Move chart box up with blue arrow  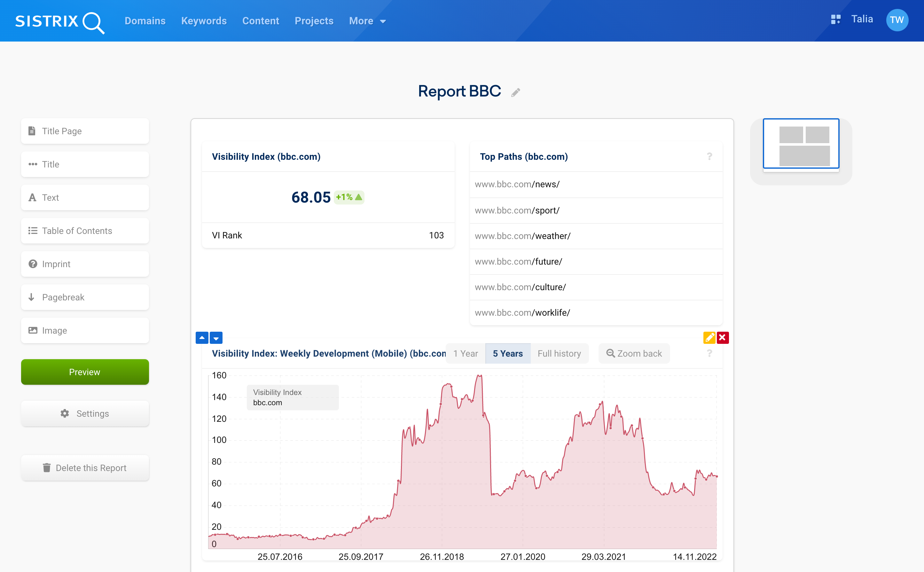202,337
